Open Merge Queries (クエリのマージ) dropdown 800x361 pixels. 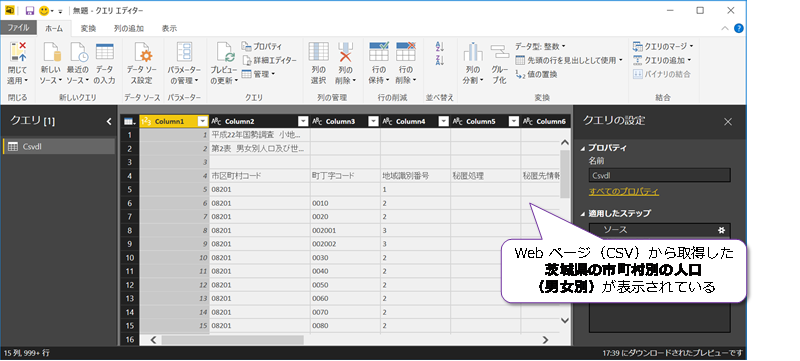coord(663,46)
